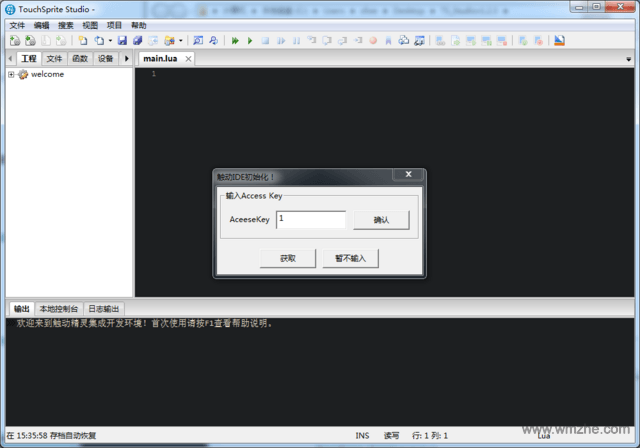Image resolution: width=640 pixels, height=448 pixels.
Task: Click the right tab-scroll arrow in side panel
Action: (127, 59)
